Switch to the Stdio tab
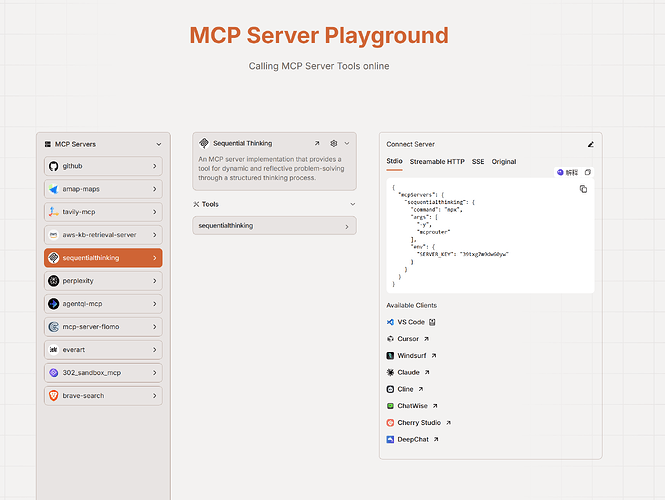Image resolution: width=665 pixels, height=500 pixels. pos(394,161)
